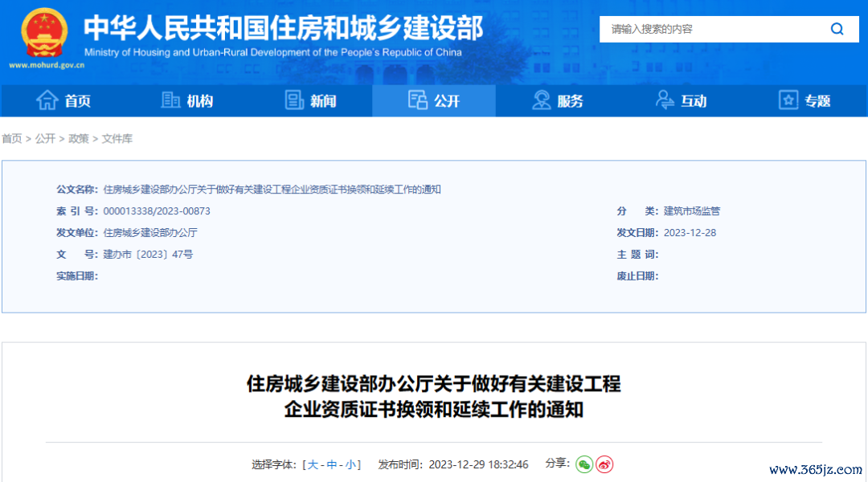The image size is (868, 482).
Task: Click the 公文名称 document name value
Action: point(272,190)
